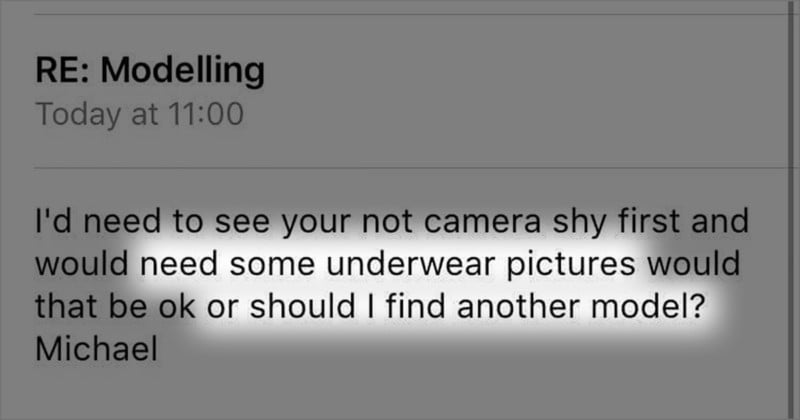Viewport: 800px width, 420px height.
Task: Click the word 'find' in the message
Action: coord(415,306)
